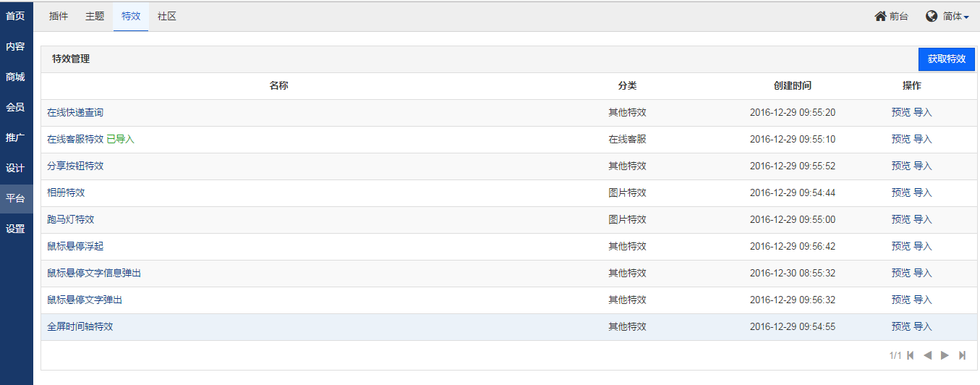Open the 简体 language dropdown
This screenshot has width=980, height=385.
click(956, 16)
